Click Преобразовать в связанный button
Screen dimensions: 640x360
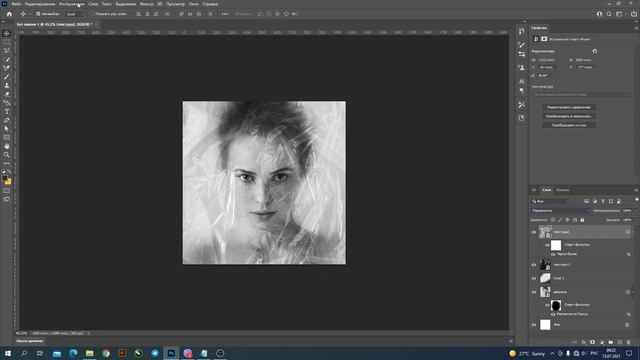coord(569,116)
